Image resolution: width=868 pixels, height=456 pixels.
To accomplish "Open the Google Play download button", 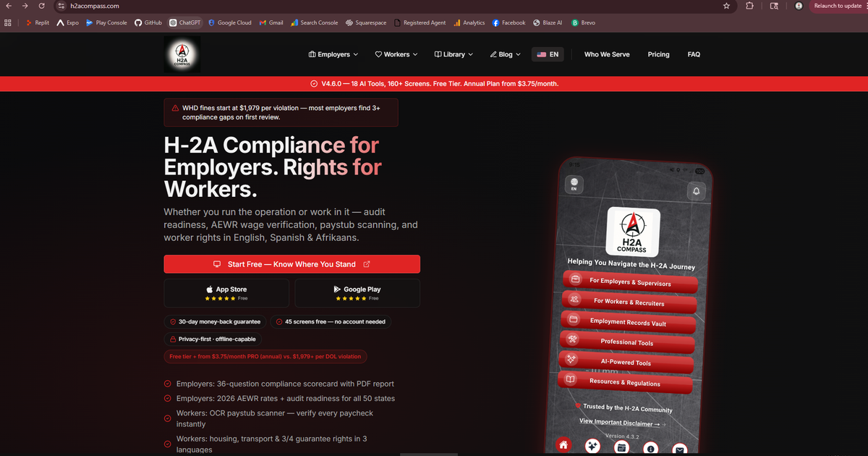I will [357, 293].
